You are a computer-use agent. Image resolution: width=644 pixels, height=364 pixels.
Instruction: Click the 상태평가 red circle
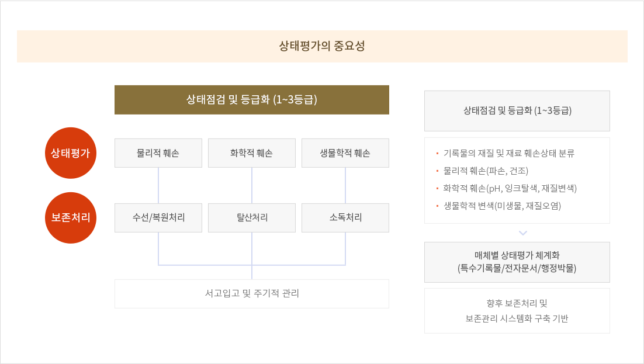pos(70,153)
